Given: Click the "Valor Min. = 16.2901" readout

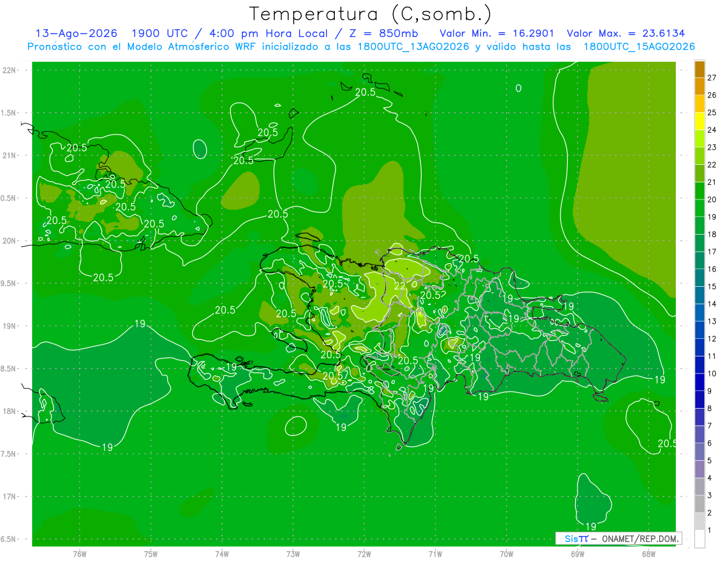Looking at the screenshot, I should click(496, 33).
